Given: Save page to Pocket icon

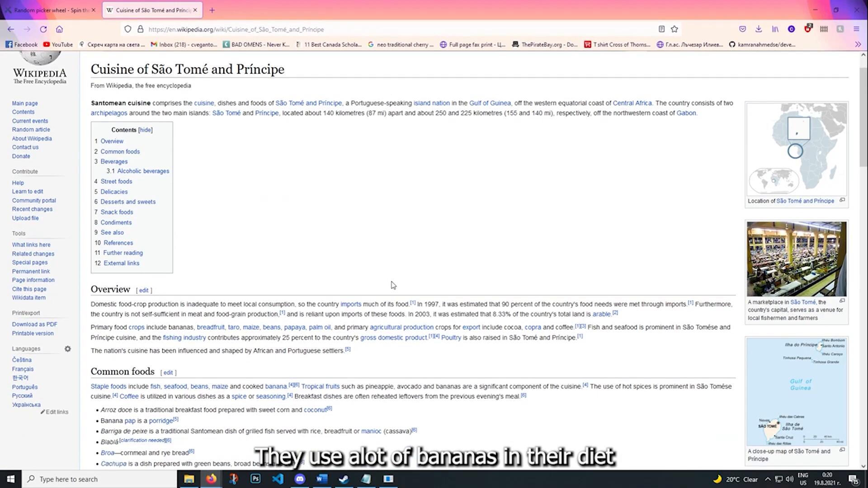Looking at the screenshot, I should pyautogui.click(x=742, y=29).
